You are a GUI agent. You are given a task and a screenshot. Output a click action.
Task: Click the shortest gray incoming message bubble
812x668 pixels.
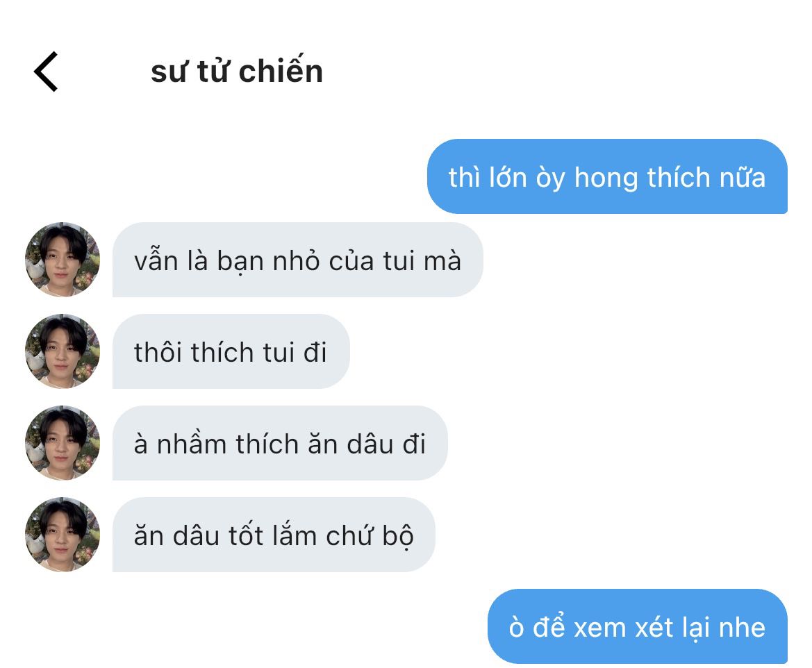click(x=231, y=351)
